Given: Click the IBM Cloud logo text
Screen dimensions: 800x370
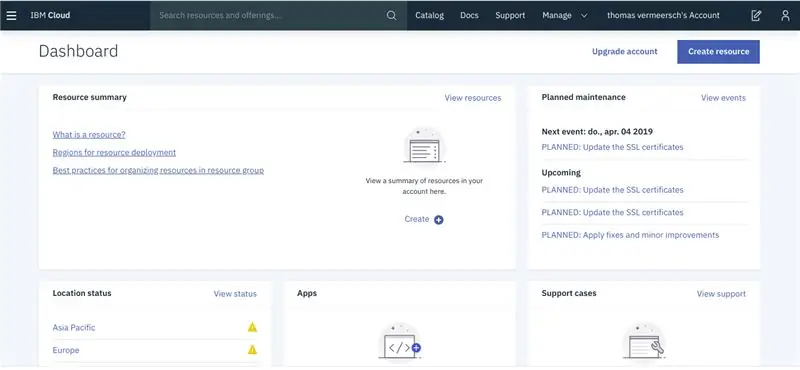Looking at the screenshot, I should 50,15.
